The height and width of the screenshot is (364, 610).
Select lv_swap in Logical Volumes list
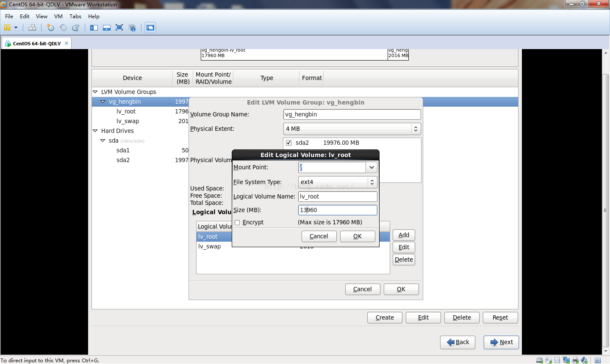[209, 246]
